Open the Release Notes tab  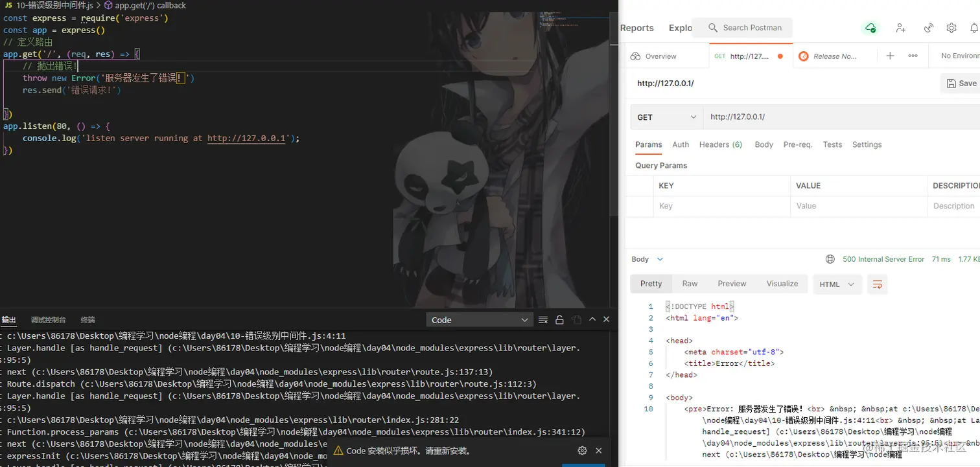[835, 56]
